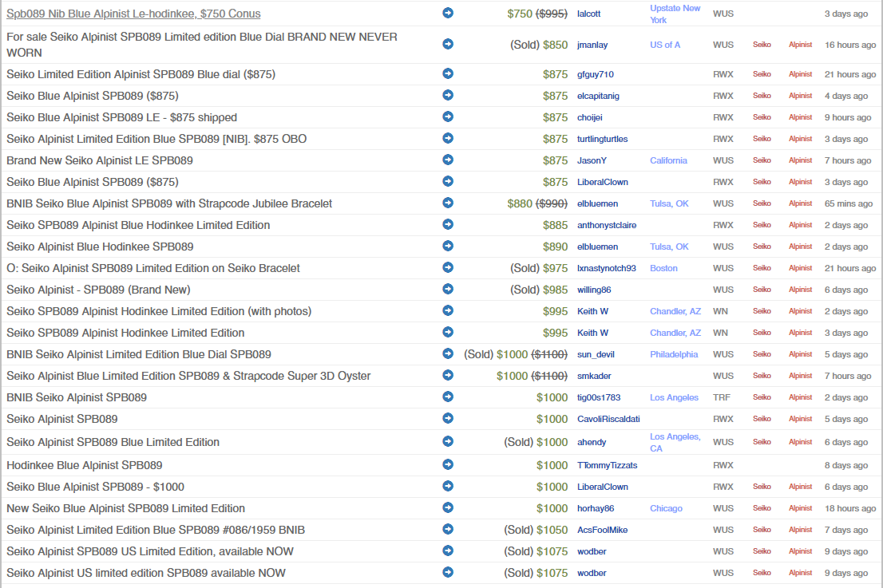Open 'Seiko Alpinist SPB089 US Limited Edition, available NOW'
This screenshot has height=588, width=883.
[150, 551]
